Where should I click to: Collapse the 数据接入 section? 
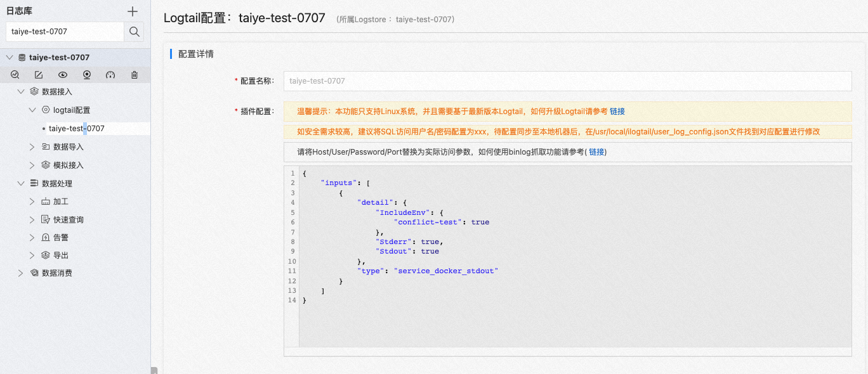(x=20, y=90)
